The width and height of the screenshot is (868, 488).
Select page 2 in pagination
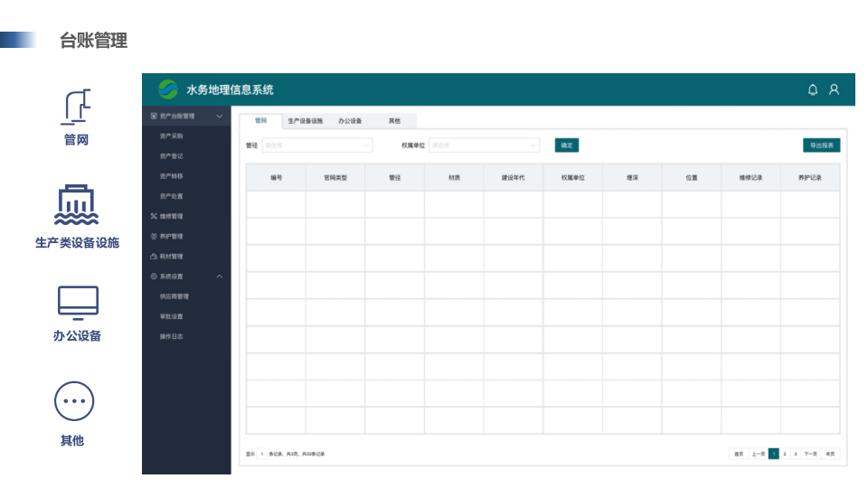point(785,454)
